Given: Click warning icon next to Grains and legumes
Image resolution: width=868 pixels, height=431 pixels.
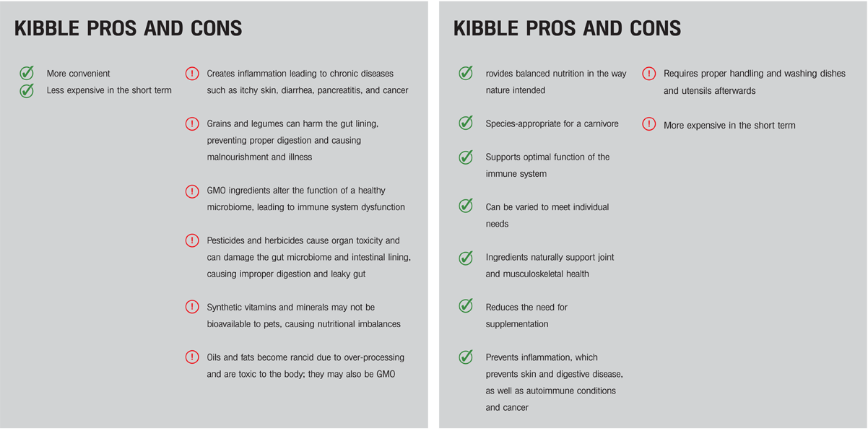Looking at the screenshot, I should point(192,123).
